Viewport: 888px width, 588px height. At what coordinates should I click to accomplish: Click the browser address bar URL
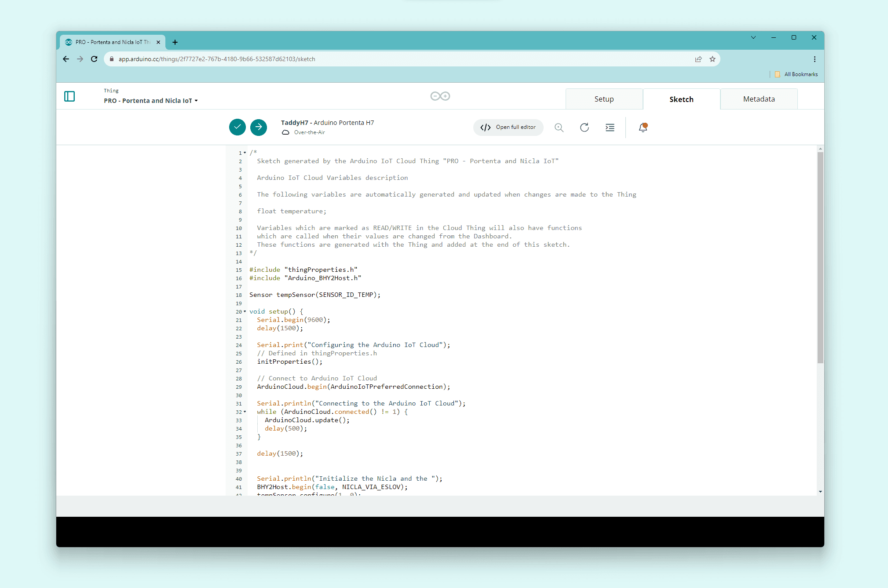point(216,59)
